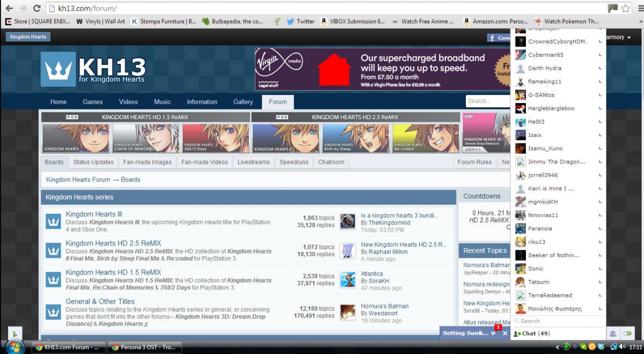Toggle the chat online status switch
644x354 pixels.
[628, 334]
